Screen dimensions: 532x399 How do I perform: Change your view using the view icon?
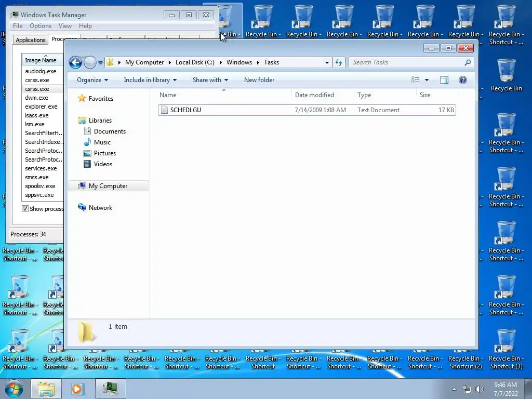[x=415, y=80]
